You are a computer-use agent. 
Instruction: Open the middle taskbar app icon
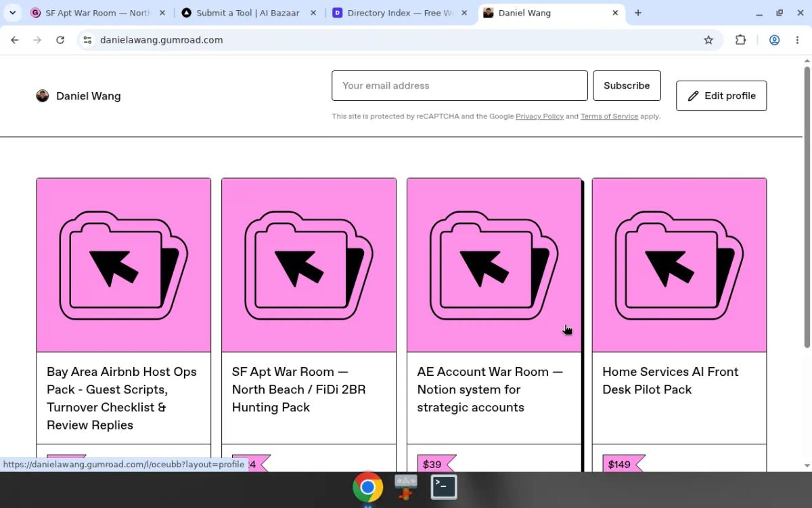406,486
